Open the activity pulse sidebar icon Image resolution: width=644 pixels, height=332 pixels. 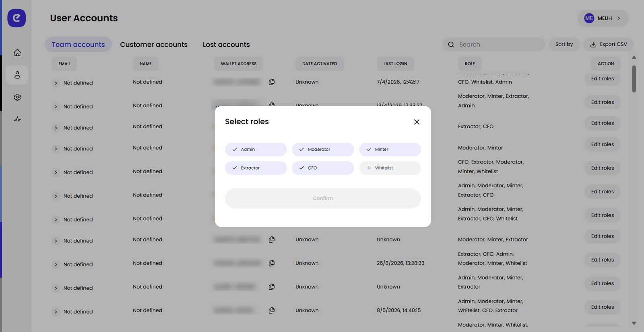17,119
